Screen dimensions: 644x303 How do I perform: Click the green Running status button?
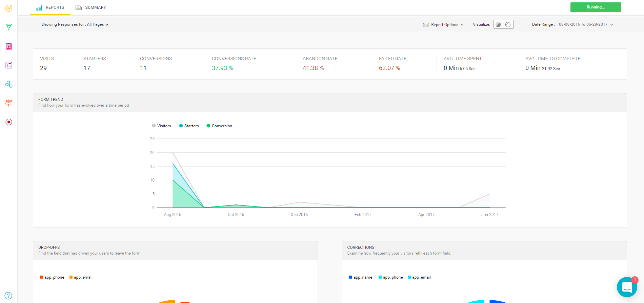coord(596,7)
